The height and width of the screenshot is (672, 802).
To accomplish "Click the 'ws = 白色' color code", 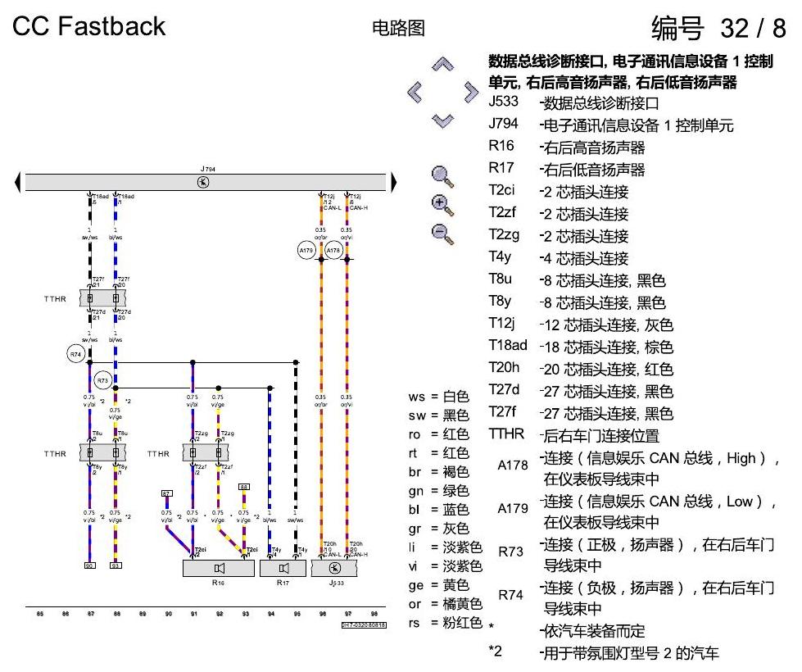I will click(439, 397).
